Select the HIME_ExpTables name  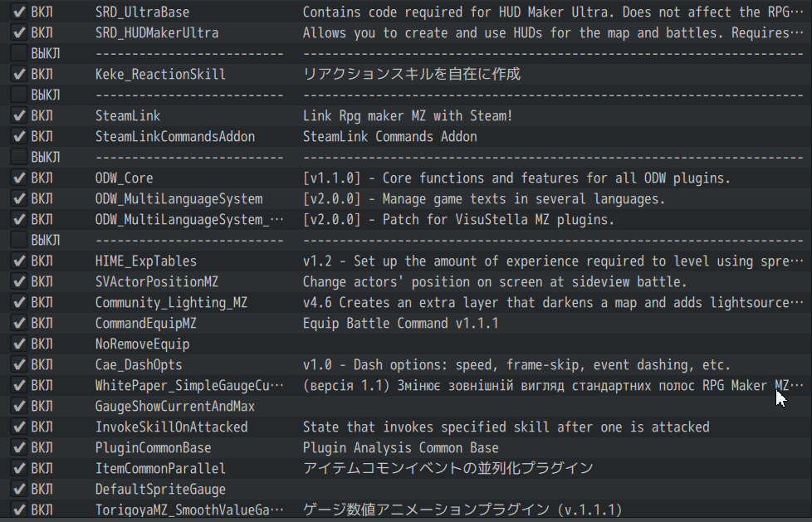pyautogui.click(x=146, y=261)
